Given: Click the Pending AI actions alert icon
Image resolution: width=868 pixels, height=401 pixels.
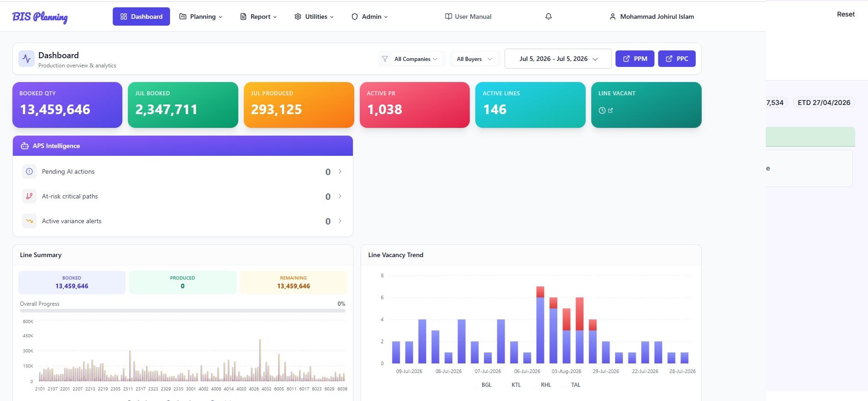Looking at the screenshot, I should click(29, 171).
